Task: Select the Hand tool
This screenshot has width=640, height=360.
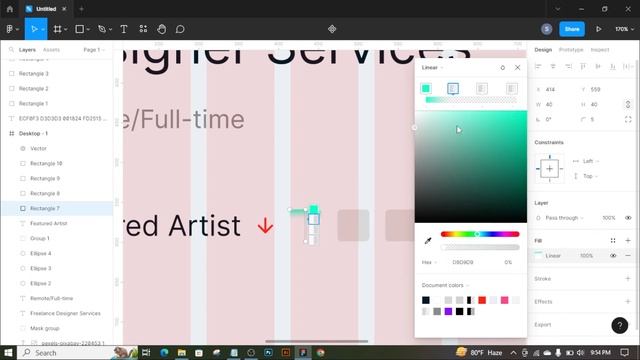Action: (x=162, y=29)
